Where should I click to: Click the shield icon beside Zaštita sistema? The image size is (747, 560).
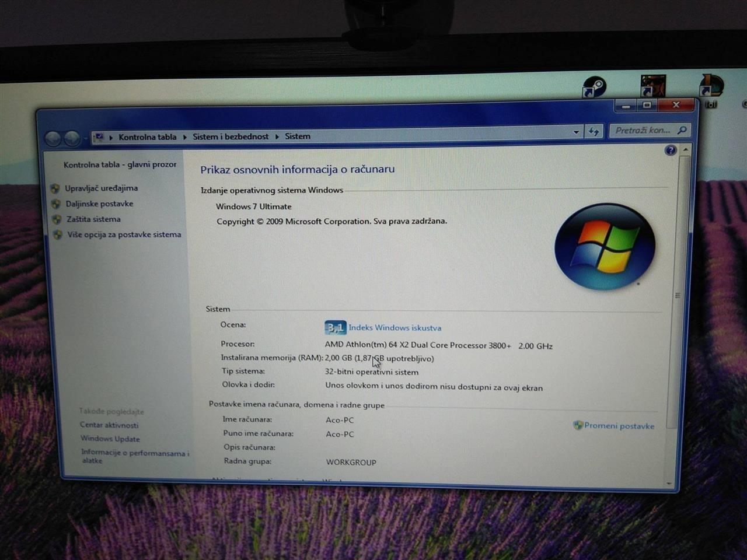click(57, 219)
